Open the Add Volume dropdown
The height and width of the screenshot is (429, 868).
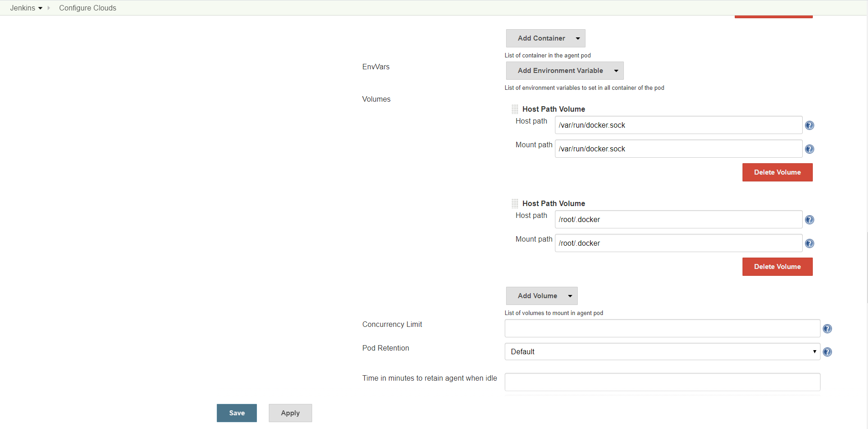[542, 296]
